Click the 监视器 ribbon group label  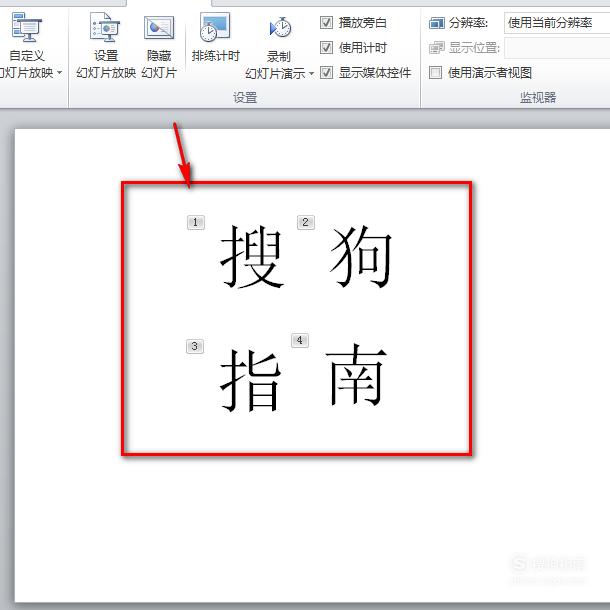(538, 97)
